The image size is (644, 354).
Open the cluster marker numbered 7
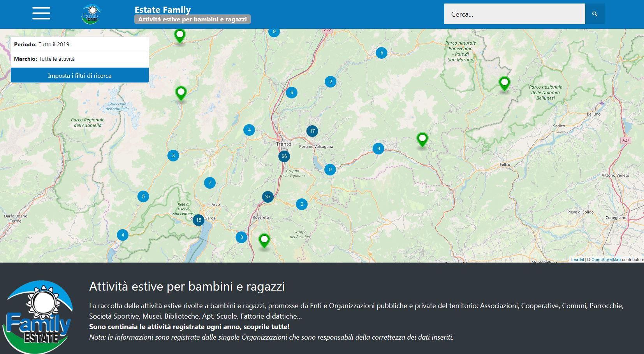(x=210, y=183)
